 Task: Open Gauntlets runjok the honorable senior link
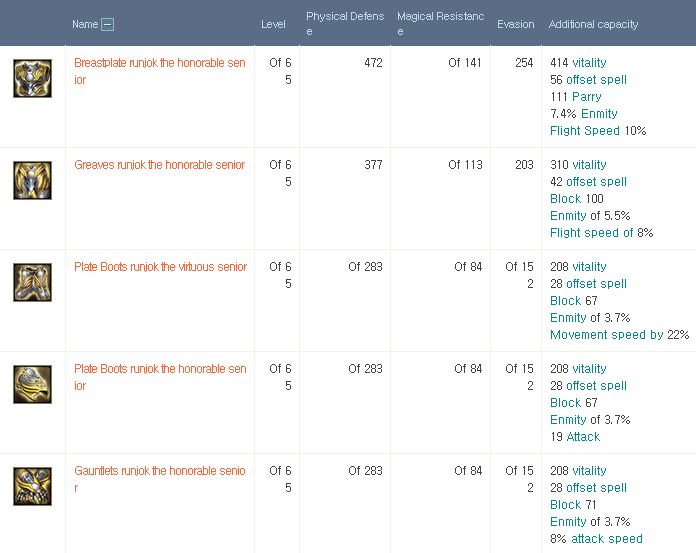(159, 479)
